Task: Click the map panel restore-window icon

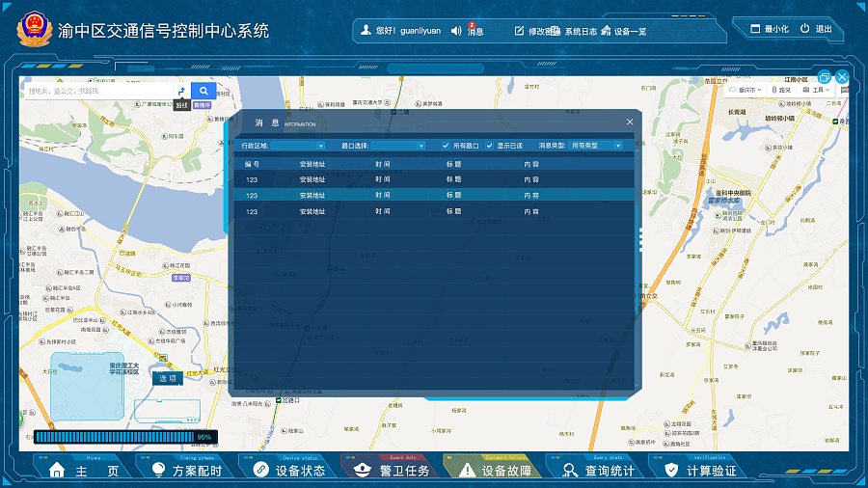Action: [x=825, y=77]
